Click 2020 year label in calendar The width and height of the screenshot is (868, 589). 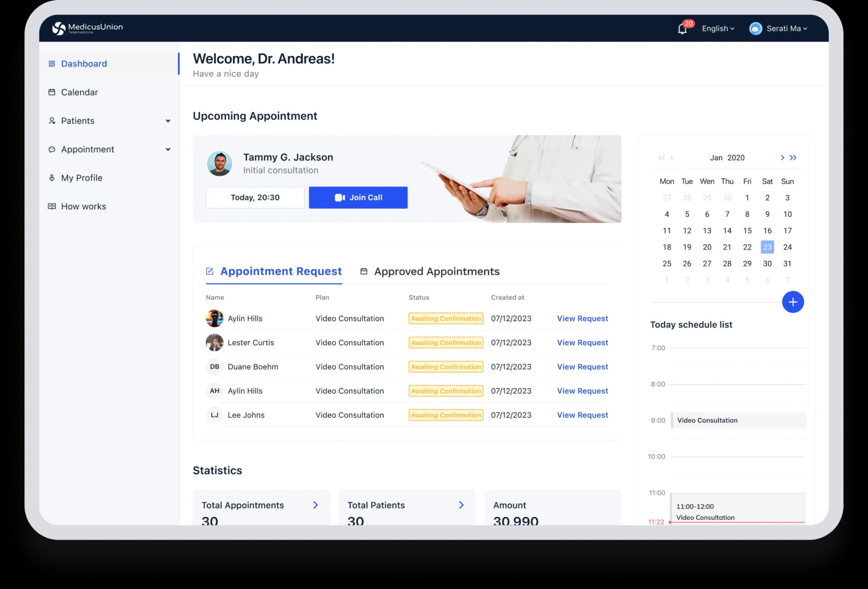coord(736,158)
